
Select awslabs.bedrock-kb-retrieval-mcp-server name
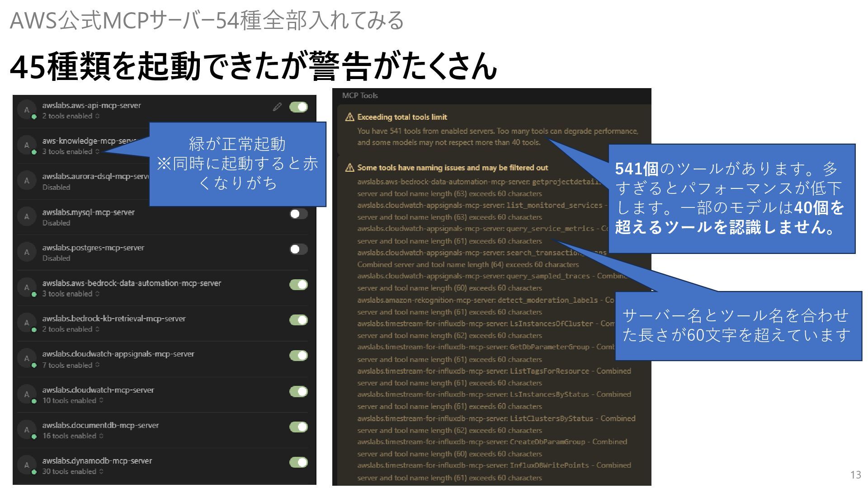tap(114, 319)
